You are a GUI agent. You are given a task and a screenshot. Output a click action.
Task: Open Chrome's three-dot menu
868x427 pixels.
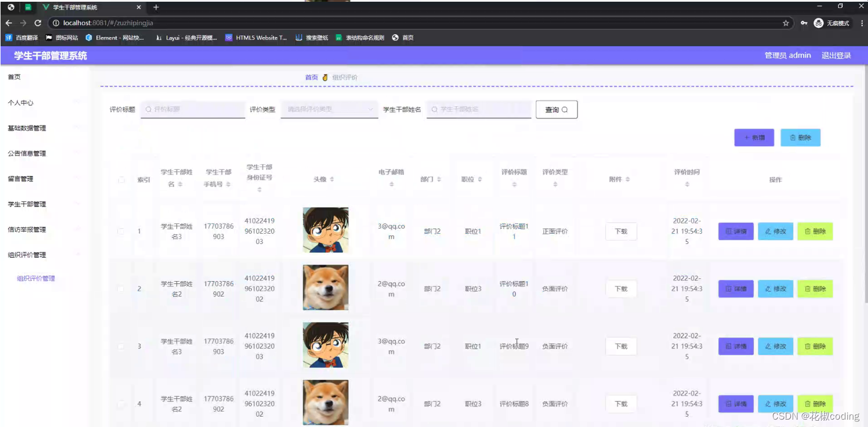coord(863,24)
